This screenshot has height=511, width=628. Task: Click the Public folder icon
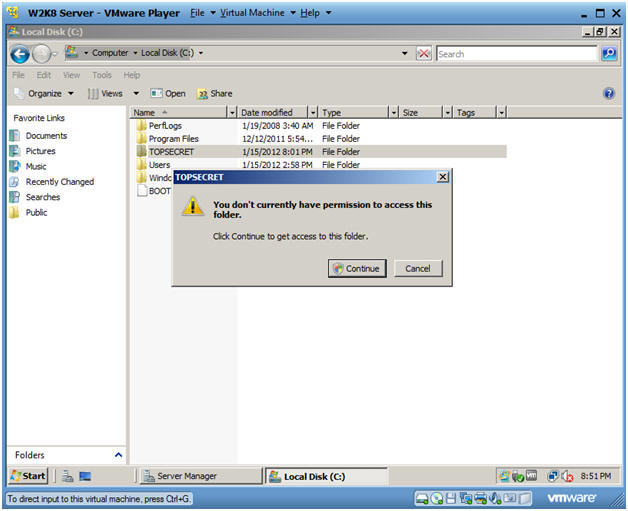(x=15, y=212)
